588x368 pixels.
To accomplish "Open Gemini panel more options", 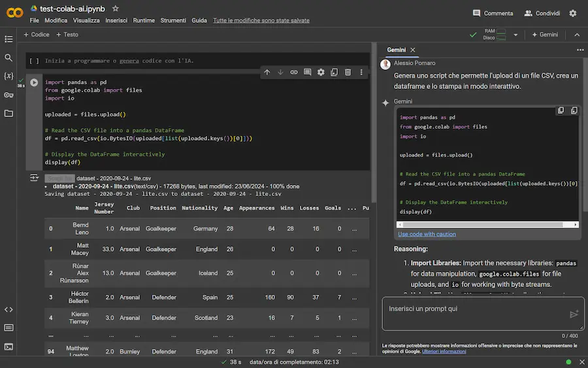I will (580, 50).
